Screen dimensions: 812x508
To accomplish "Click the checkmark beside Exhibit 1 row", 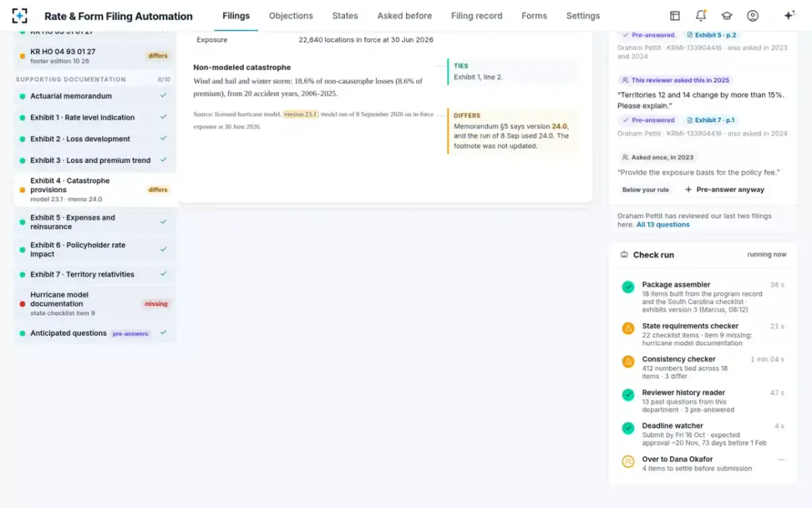I will [163, 117].
